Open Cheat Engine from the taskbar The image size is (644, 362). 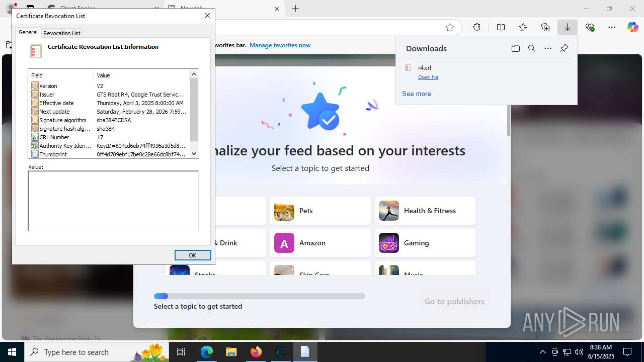280,352
